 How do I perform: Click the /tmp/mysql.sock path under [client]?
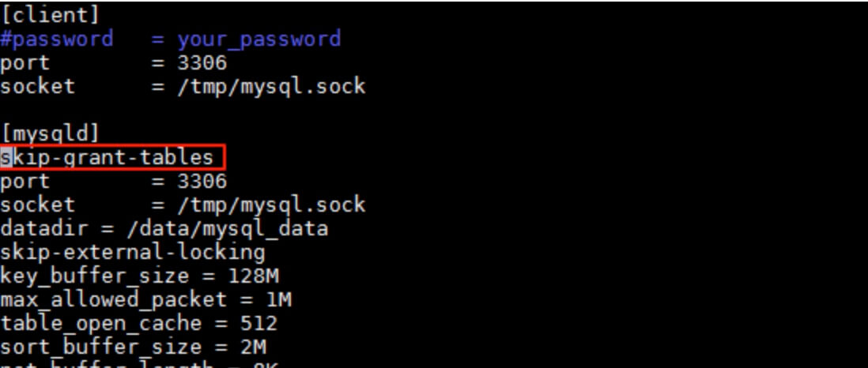(x=271, y=85)
